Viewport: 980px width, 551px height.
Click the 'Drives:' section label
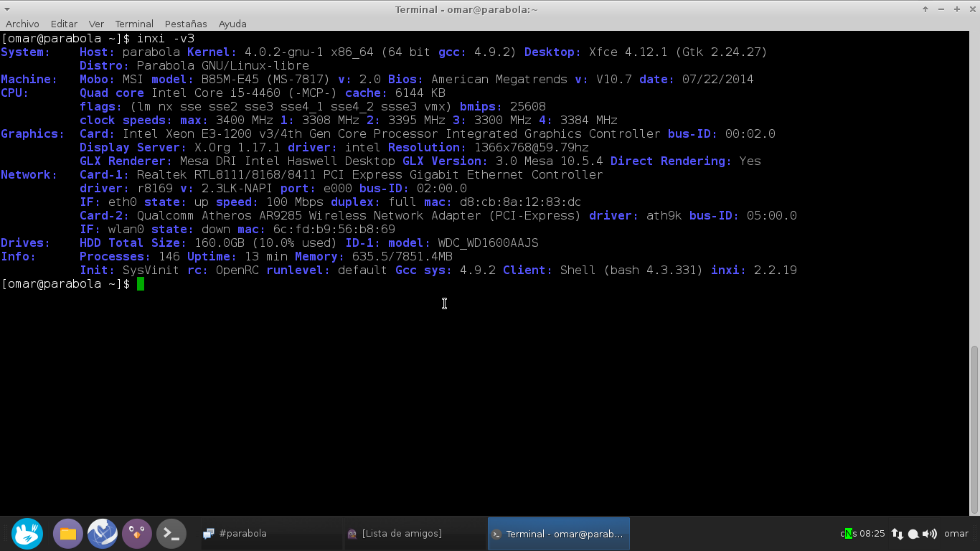26,243
